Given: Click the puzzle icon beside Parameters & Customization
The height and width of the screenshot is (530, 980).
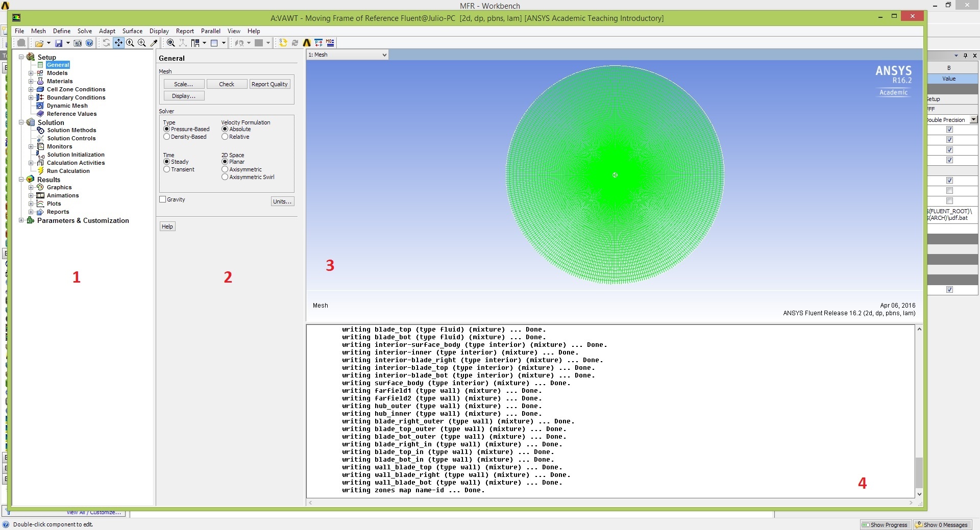Looking at the screenshot, I should coord(31,220).
